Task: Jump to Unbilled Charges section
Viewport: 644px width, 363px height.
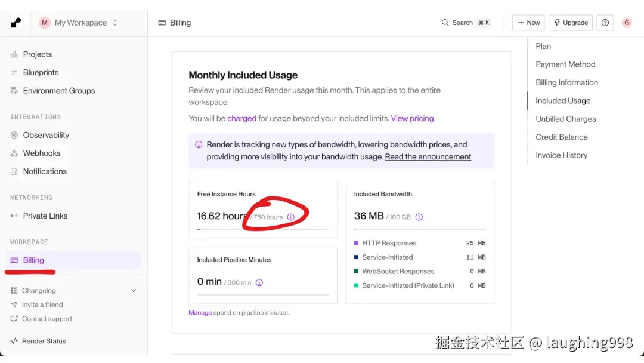Action: (565, 119)
